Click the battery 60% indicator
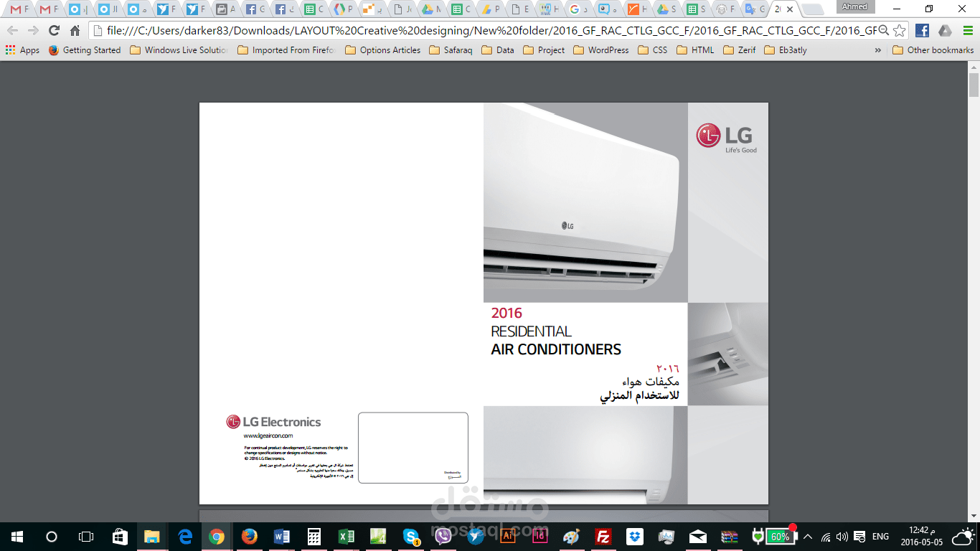Image resolution: width=980 pixels, height=551 pixels. 779,537
